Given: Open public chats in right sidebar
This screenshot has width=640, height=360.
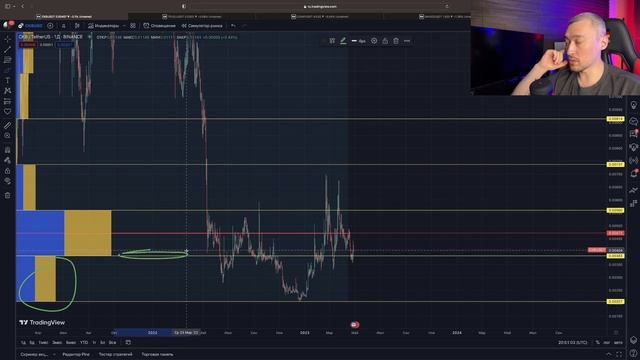Looking at the screenshot, I should click(x=633, y=121).
